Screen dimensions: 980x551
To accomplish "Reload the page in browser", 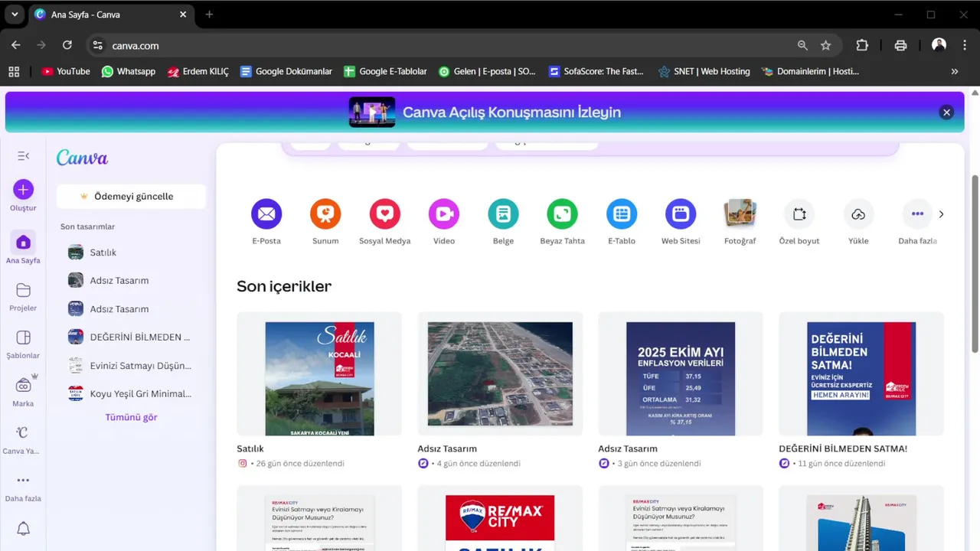I will (x=67, y=45).
